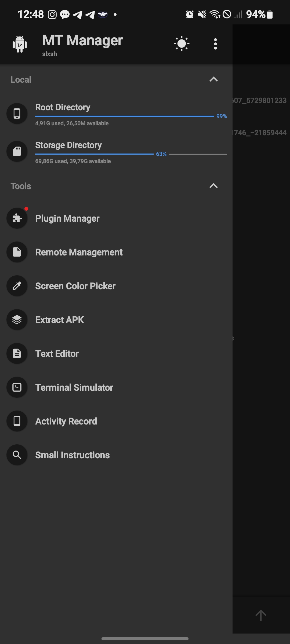Tap the Activity Record phone icon

pos(17,421)
